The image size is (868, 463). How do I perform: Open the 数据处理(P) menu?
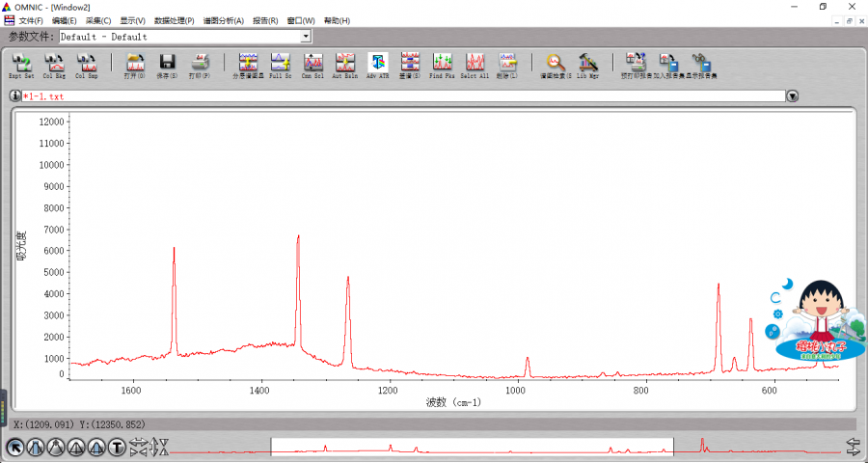[x=175, y=20]
